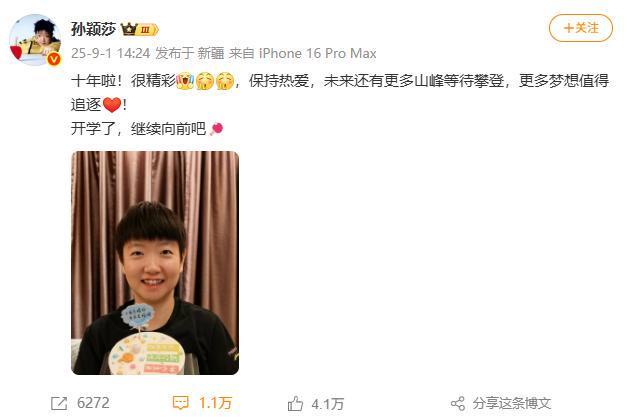This screenshot has width=627, height=417.
Task: Click the 1.1万 comment count
Action: tap(216, 403)
